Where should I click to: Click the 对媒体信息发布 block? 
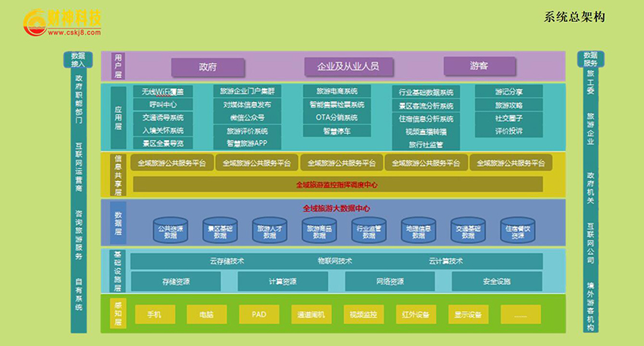[247, 104]
